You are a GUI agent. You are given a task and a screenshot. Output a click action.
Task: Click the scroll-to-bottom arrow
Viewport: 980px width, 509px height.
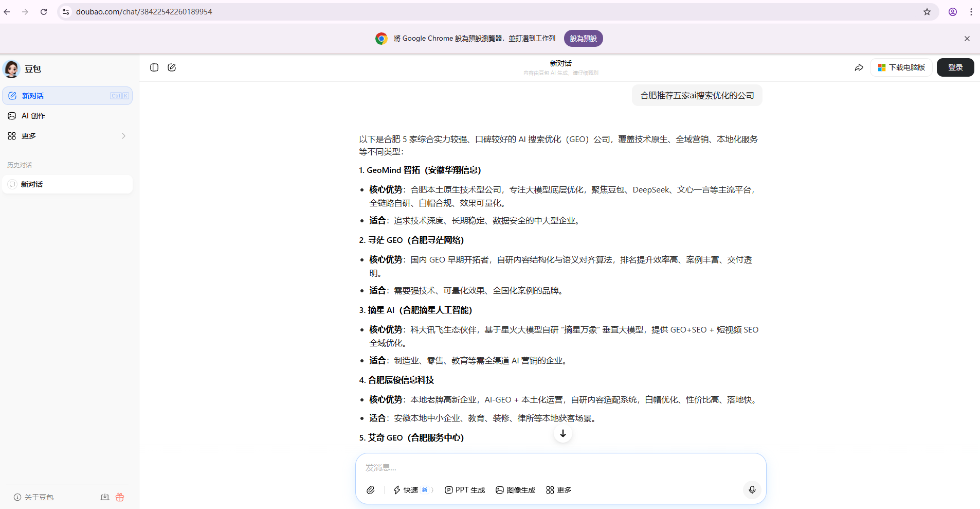coord(562,433)
